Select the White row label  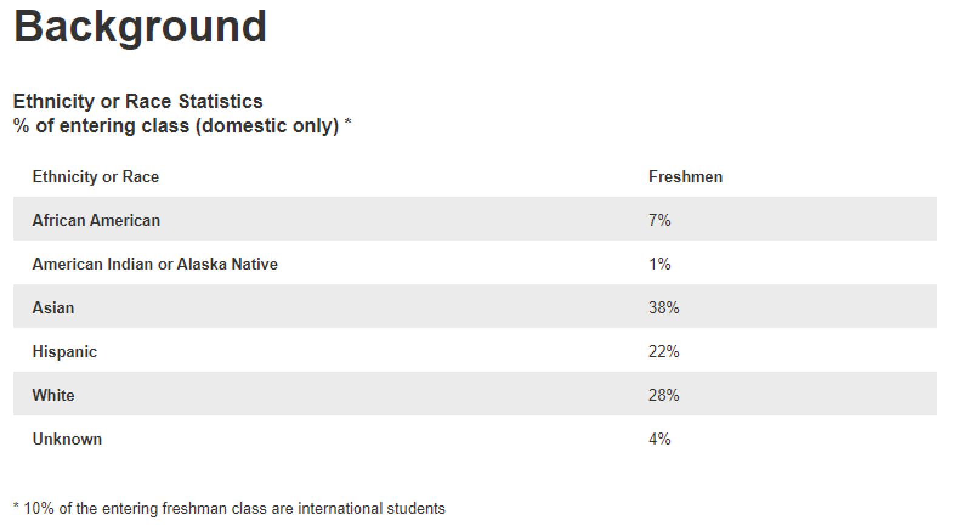[53, 395]
